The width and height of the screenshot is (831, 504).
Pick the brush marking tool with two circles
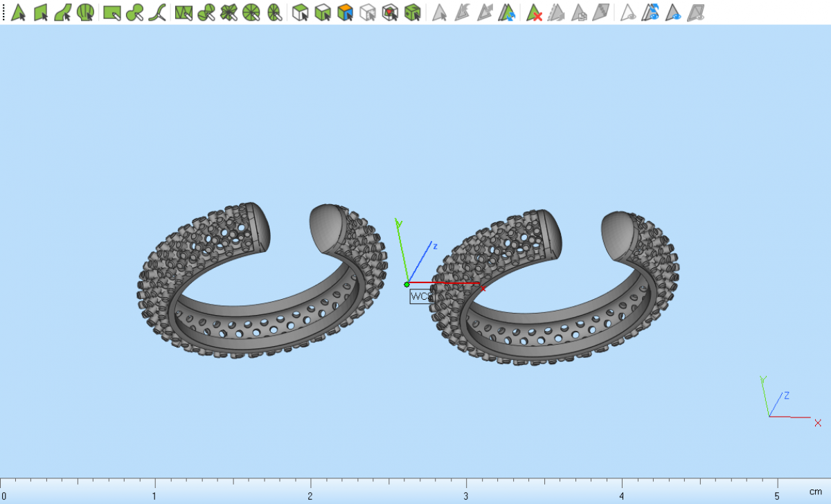pyautogui.click(x=134, y=12)
